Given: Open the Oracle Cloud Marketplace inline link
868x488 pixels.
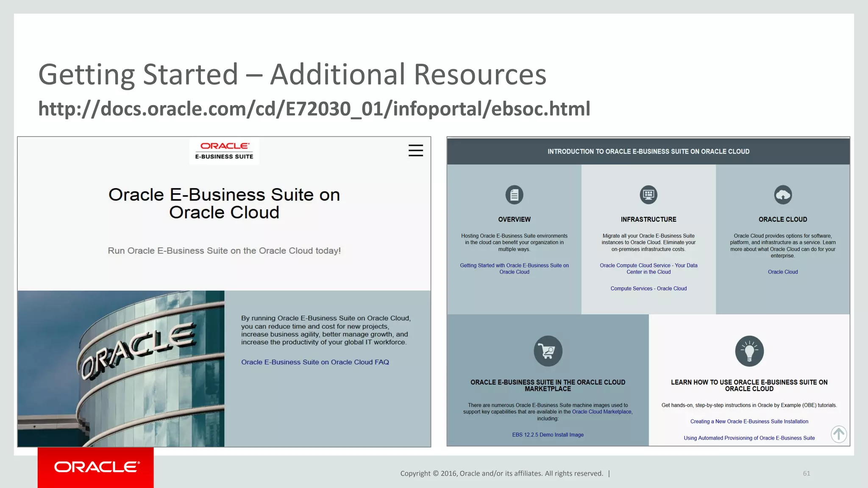Looking at the screenshot, I should [602, 412].
